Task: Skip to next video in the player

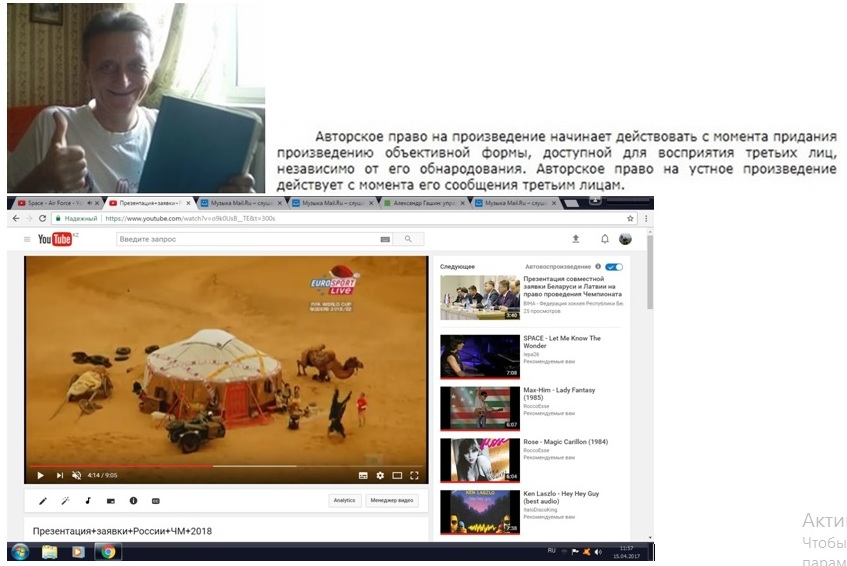Action: 59,475
